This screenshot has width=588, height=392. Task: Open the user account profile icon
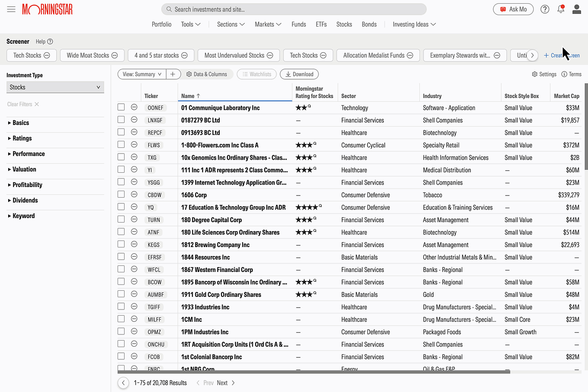[x=577, y=9]
